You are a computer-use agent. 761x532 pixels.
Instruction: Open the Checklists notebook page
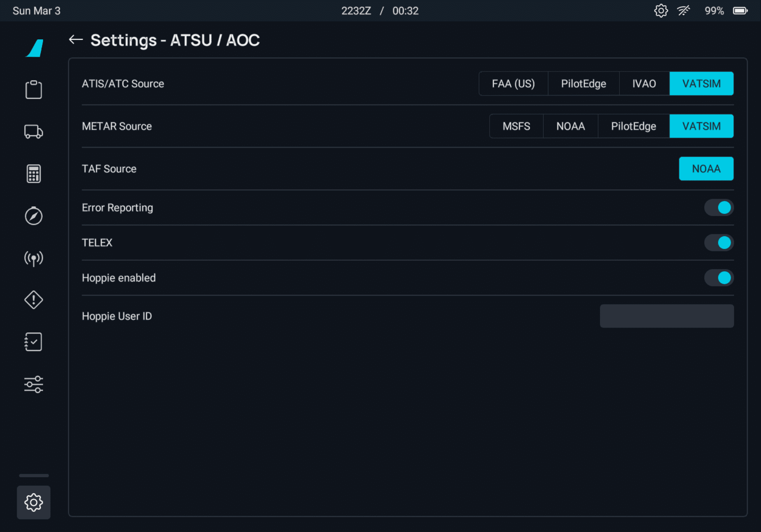click(x=33, y=342)
